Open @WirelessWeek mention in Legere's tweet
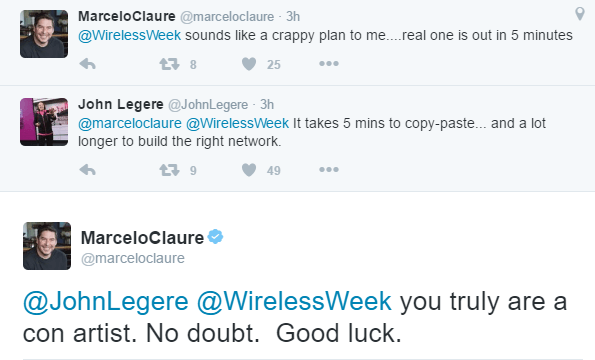Viewport: 595px width, 360px height. pyautogui.click(x=238, y=123)
